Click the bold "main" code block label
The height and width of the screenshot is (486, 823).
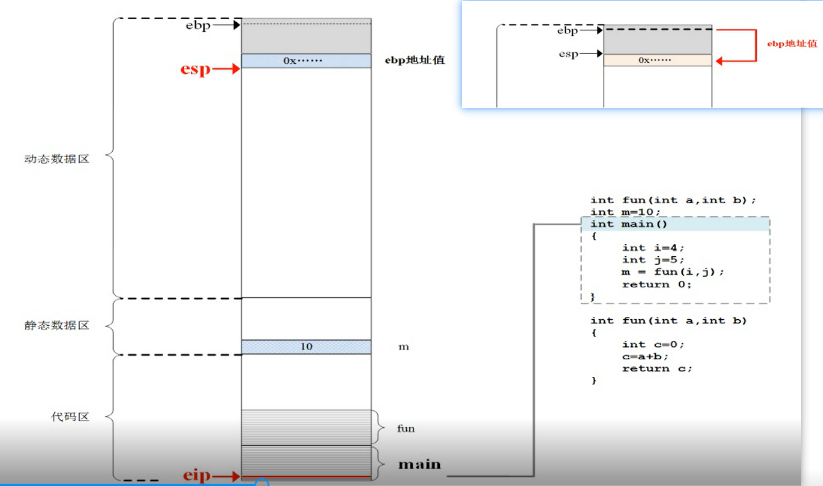pos(419,464)
